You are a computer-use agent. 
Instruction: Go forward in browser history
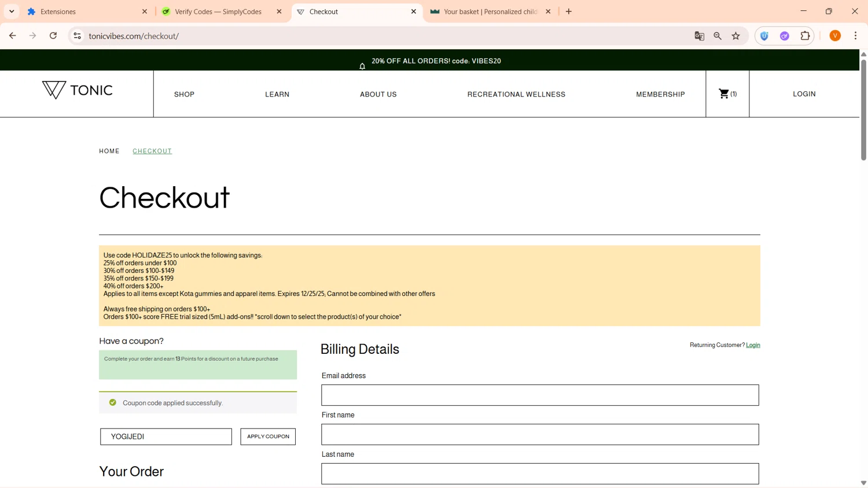click(32, 36)
